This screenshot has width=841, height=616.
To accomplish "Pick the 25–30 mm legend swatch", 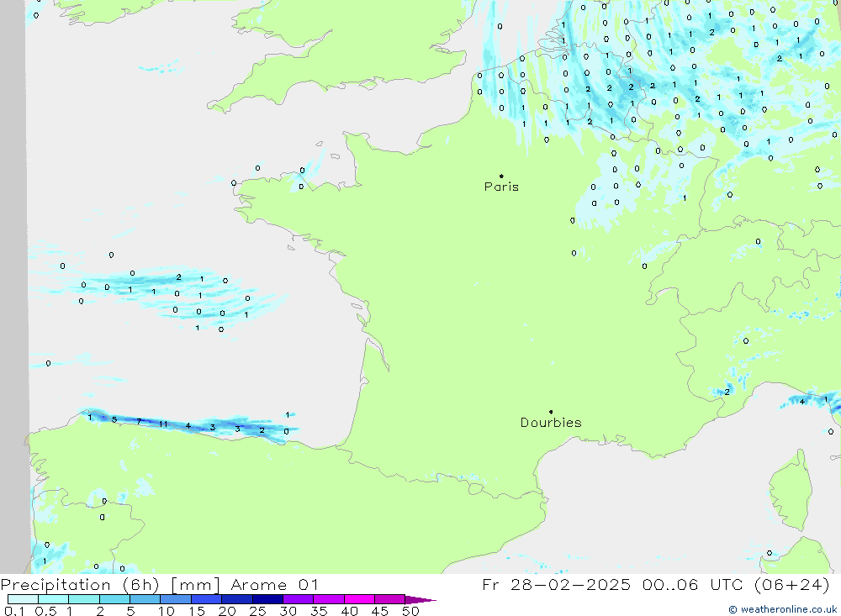I will click(267, 599).
